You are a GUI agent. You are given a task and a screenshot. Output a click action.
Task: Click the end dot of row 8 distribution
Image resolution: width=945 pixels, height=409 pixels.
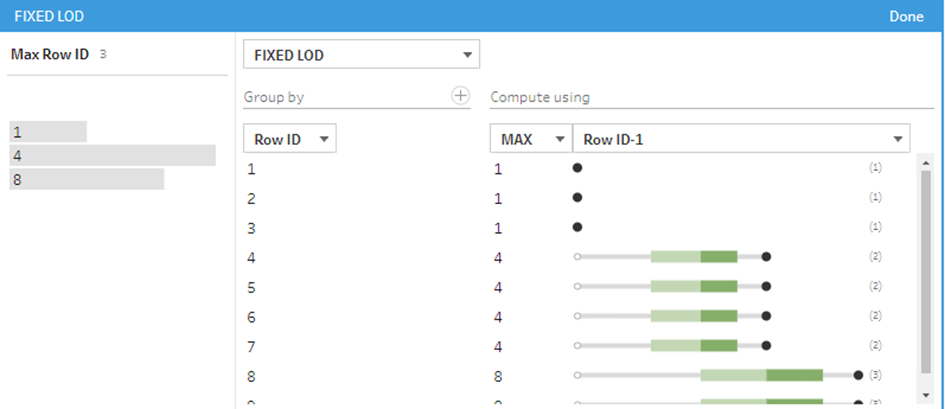click(858, 375)
